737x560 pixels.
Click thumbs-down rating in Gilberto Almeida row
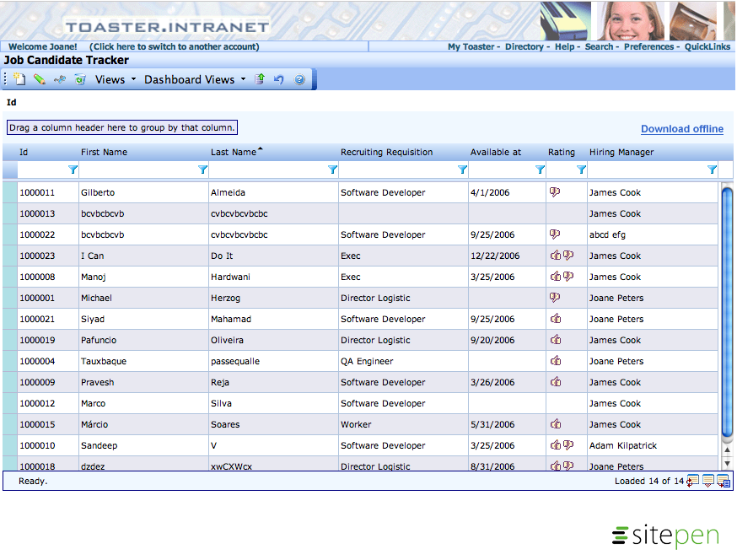pyautogui.click(x=555, y=191)
